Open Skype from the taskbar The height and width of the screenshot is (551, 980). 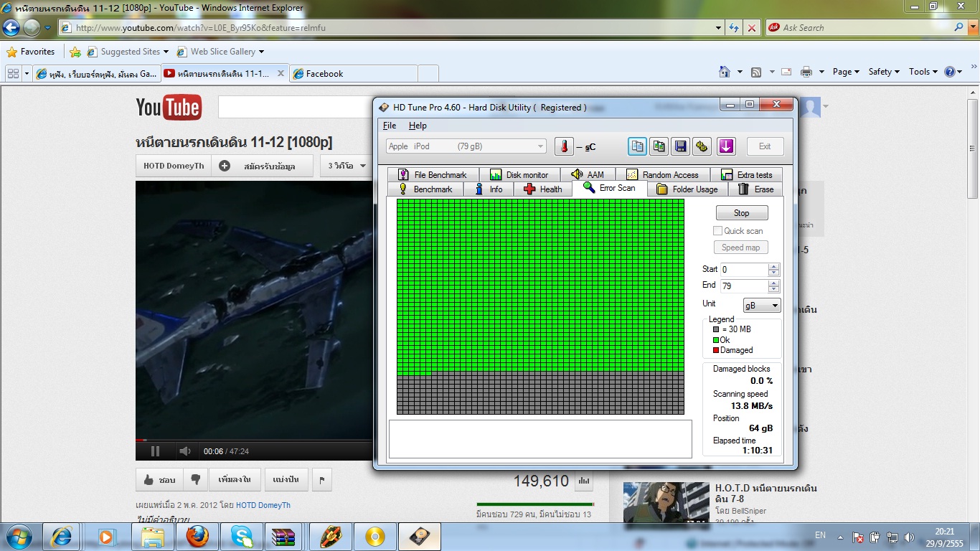click(x=240, y=537)
